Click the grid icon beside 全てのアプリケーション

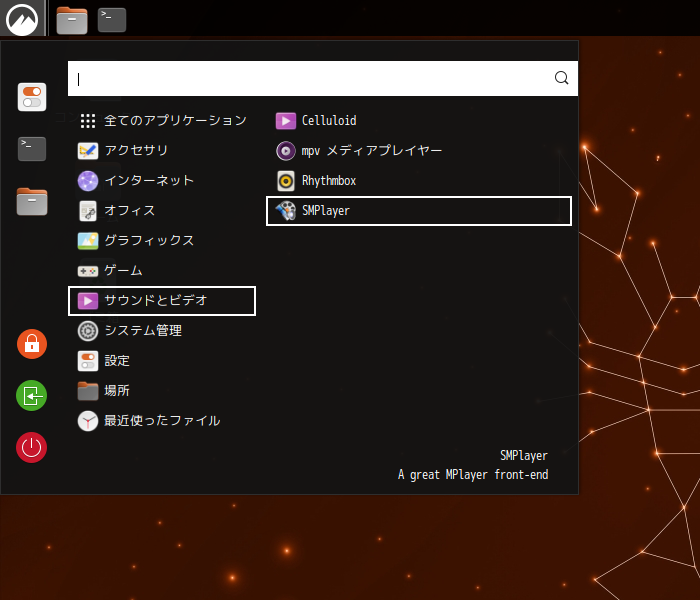click(x=88, y=121)
